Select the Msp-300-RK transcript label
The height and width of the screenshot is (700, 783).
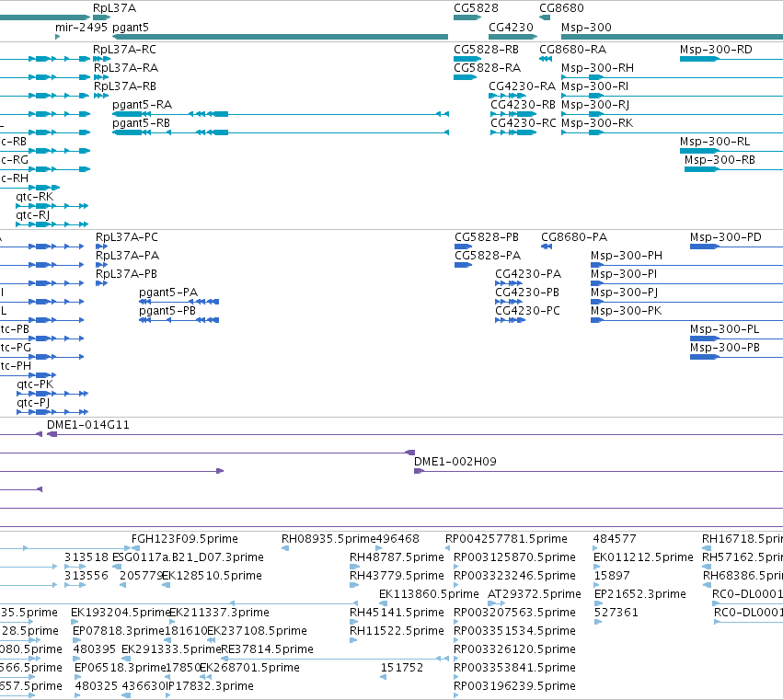597,123
